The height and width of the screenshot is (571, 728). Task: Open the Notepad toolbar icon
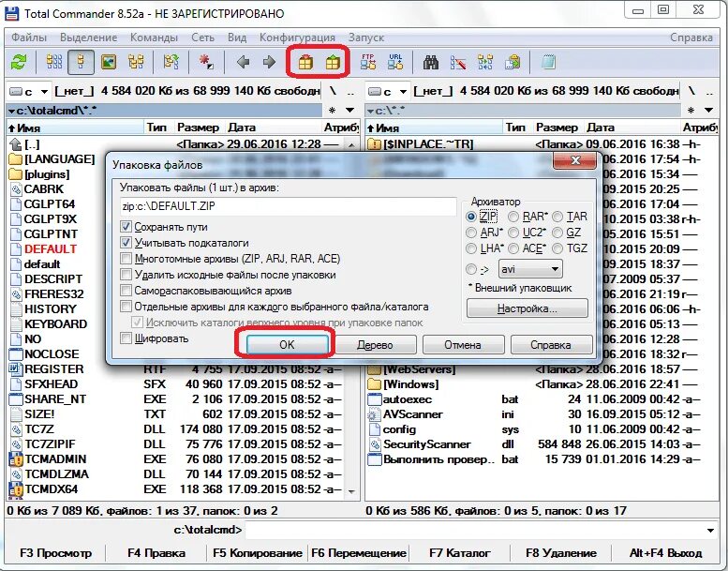click(x=548, y=62)
